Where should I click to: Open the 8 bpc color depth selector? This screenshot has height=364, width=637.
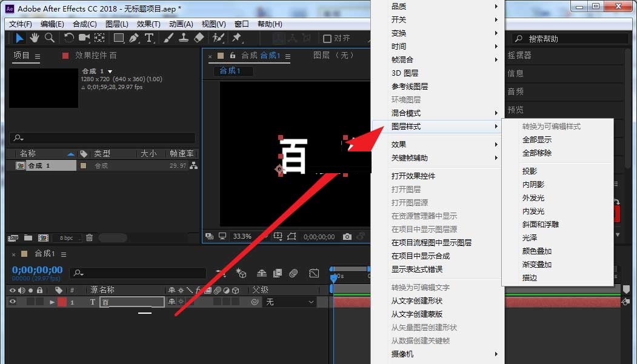tap(66, 238)
